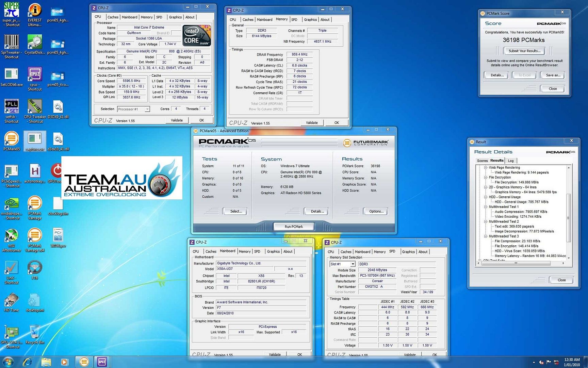Open the Windows Start menu
This screenshot has width=588, height=368.
(8, 362)
